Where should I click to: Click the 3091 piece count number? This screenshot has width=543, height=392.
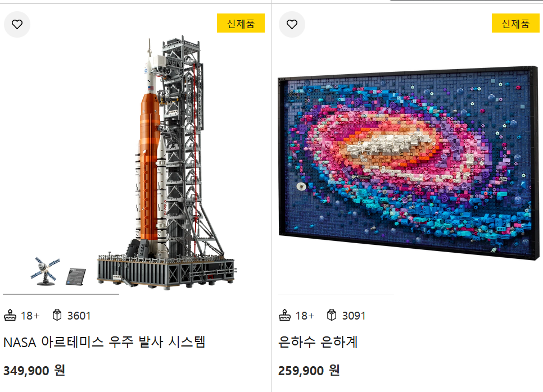[354, 316]
